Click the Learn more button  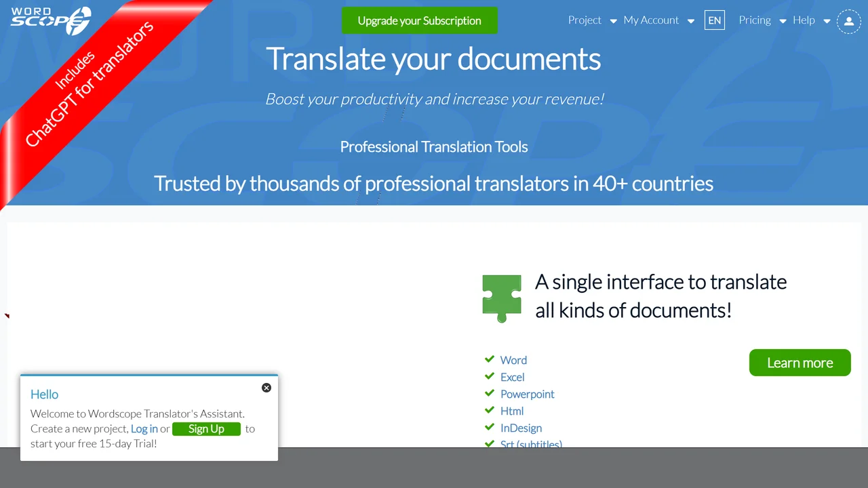(x=800, y=363)
